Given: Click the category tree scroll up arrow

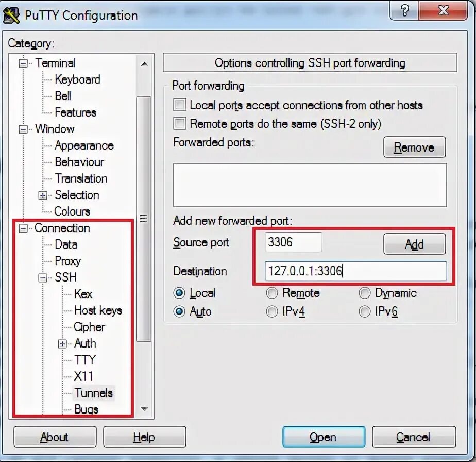Looking at the screenshot, I should (x=144, y=64).
